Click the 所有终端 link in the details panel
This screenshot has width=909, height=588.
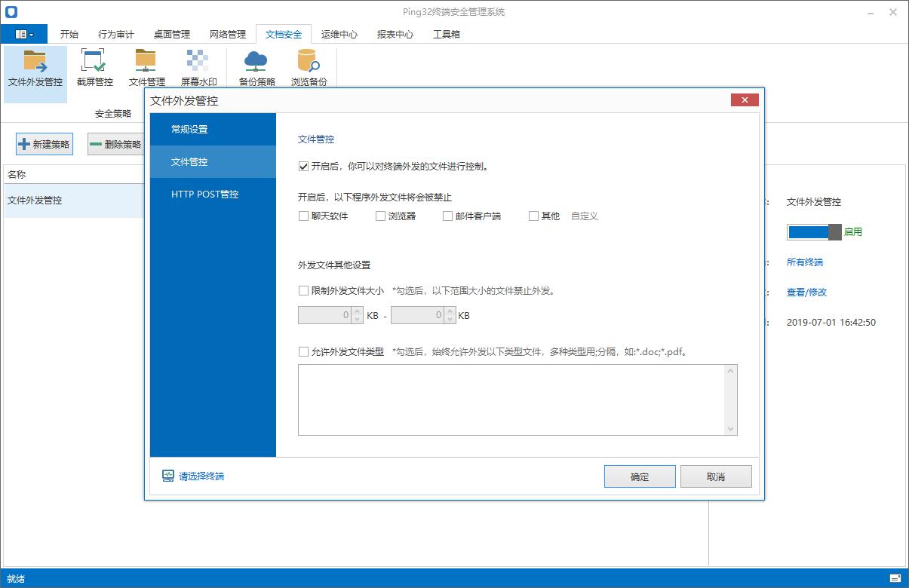tap(805, 262)
